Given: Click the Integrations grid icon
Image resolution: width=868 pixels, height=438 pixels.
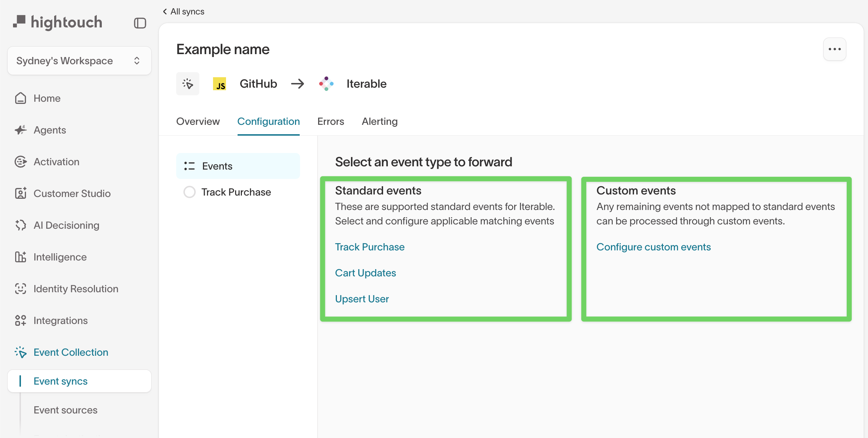Looking at the screenshot, I should pos(21,320).
